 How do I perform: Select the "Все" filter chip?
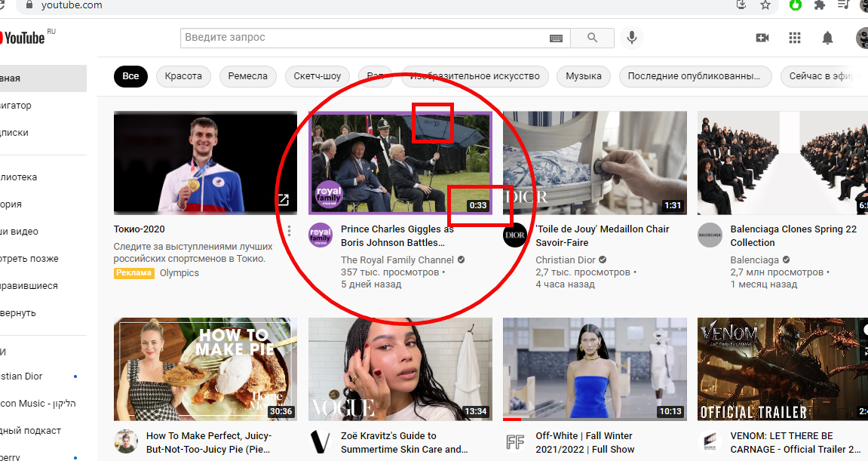coord(130,76)
